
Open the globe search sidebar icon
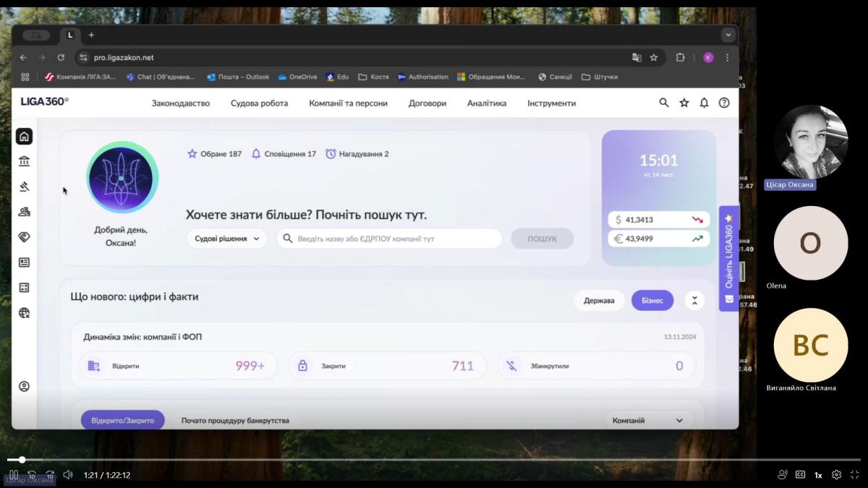25,313
